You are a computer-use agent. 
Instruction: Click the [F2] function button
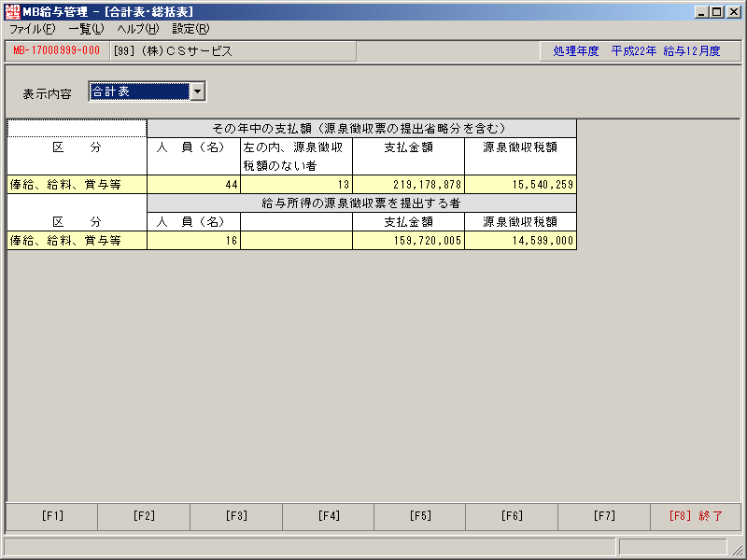coord(144,516)
